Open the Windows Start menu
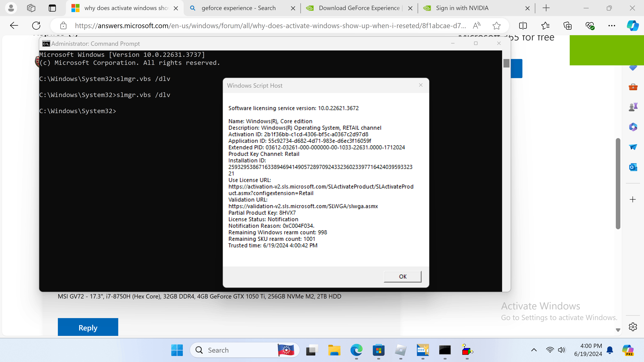Screen dimensions: 644x362 coord(177,350)
